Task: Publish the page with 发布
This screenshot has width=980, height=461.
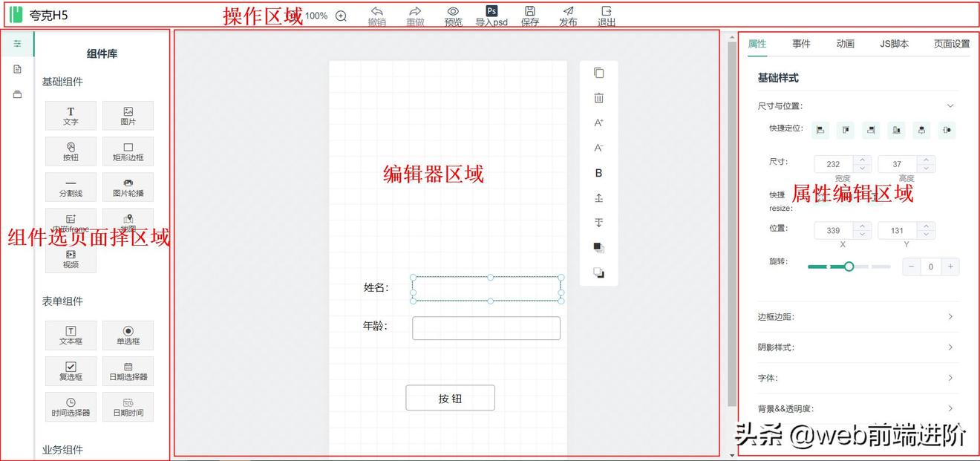Action: pos(568,16)
